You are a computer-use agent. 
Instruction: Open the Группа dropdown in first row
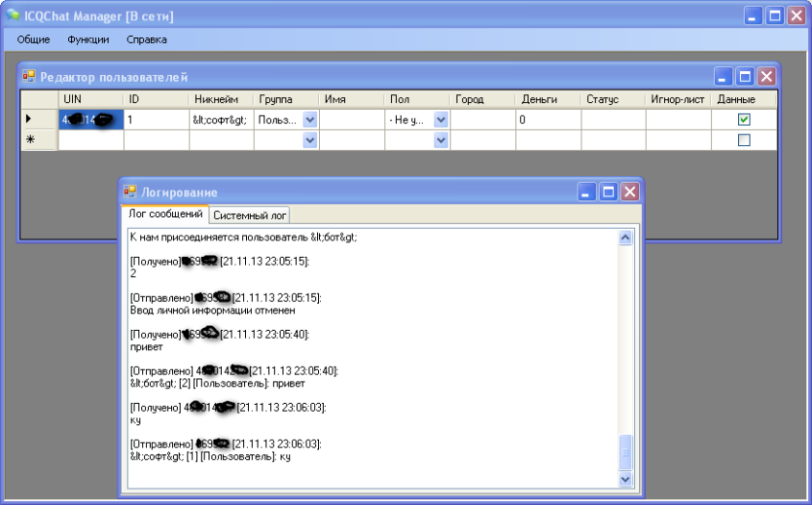coord(309,120)
